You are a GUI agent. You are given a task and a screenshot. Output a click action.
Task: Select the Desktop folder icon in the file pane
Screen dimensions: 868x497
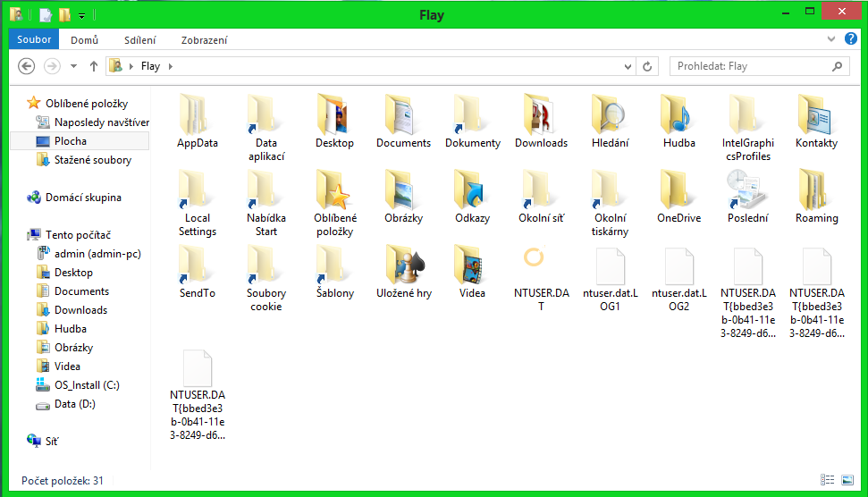(x=334, y=122)
